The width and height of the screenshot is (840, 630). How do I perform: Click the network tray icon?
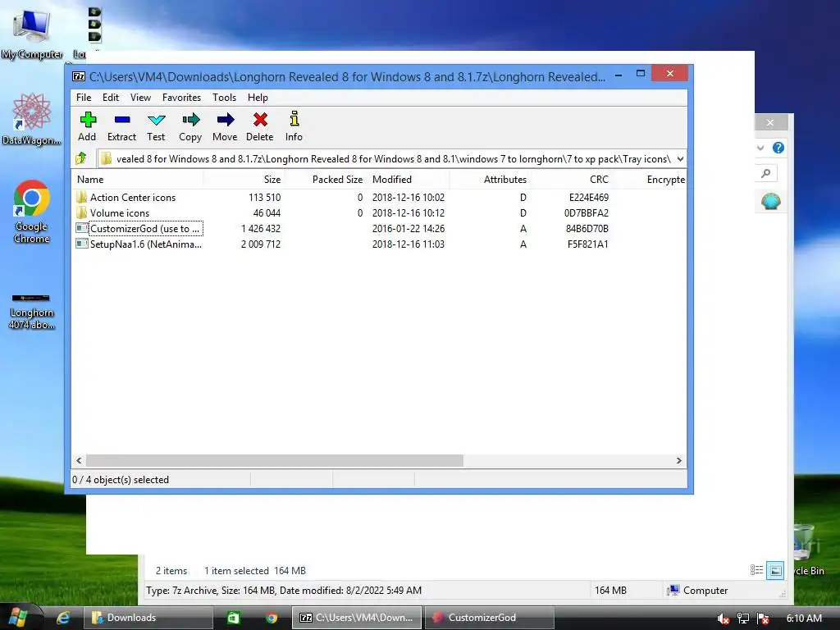pos(743,619)
